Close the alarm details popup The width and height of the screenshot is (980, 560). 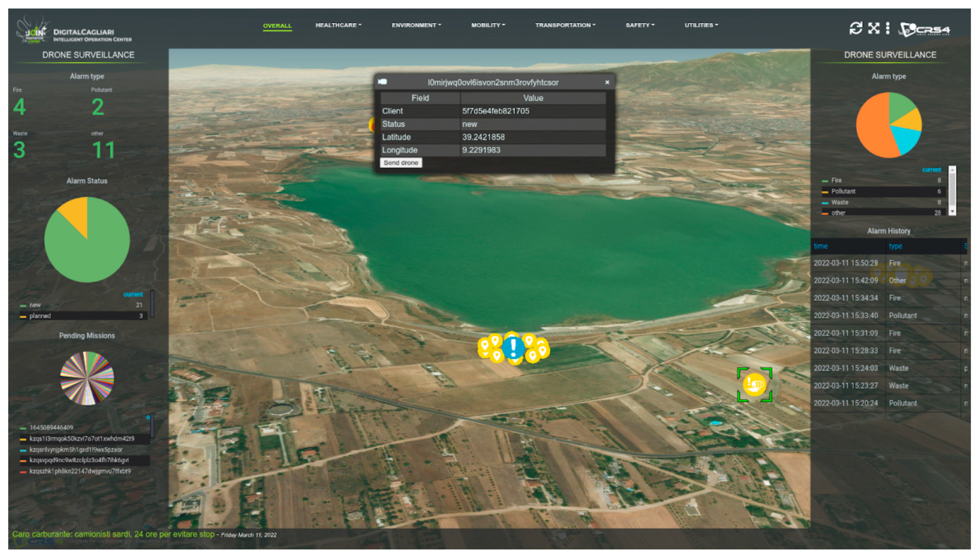point(607,82)
